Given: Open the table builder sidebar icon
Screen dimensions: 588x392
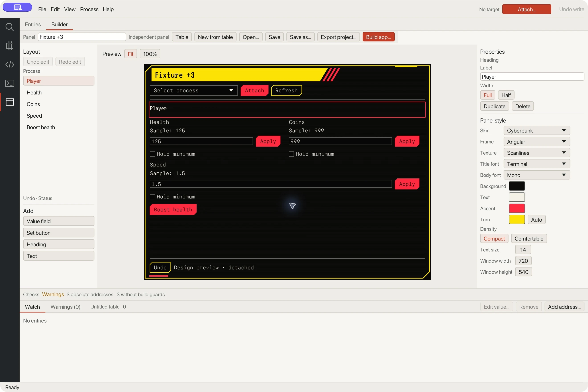Looking at the screenshot, I should (10, 102).
